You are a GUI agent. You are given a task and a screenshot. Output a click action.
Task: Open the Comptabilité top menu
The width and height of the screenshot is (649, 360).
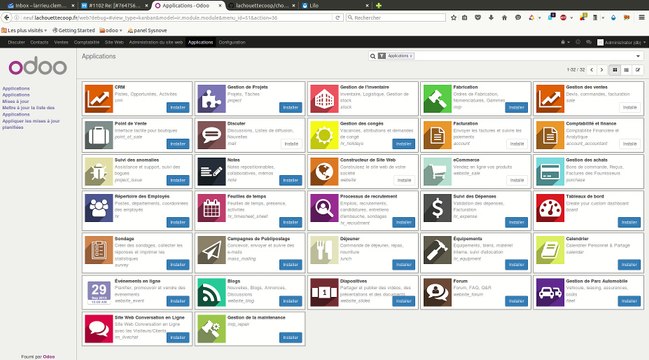[x=87, y=42]
